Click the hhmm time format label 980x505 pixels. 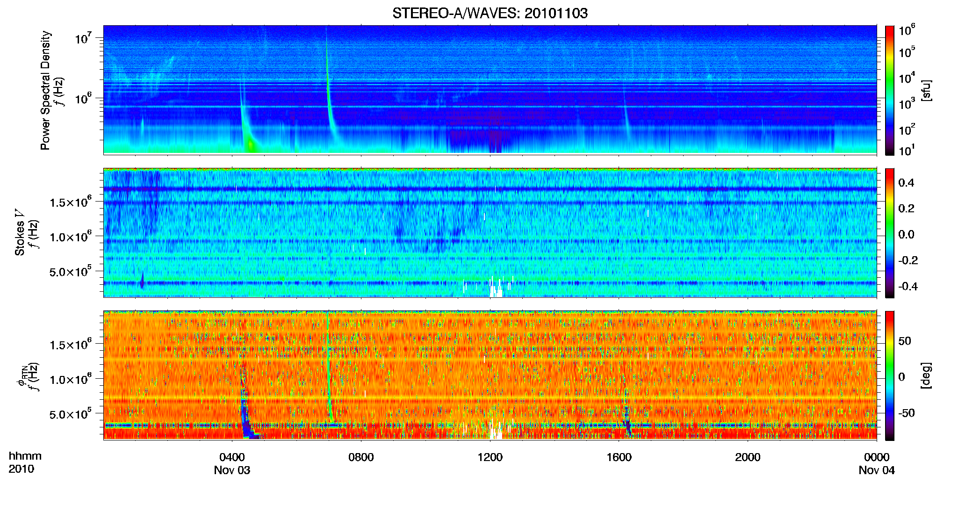(25, 456)
